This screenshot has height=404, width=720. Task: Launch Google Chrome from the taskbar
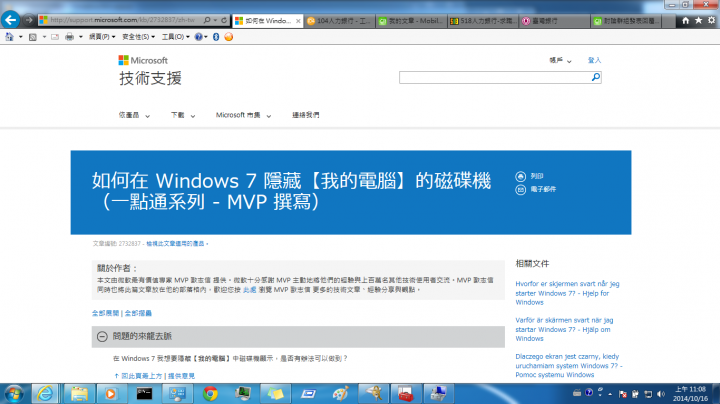click(210, 394)
